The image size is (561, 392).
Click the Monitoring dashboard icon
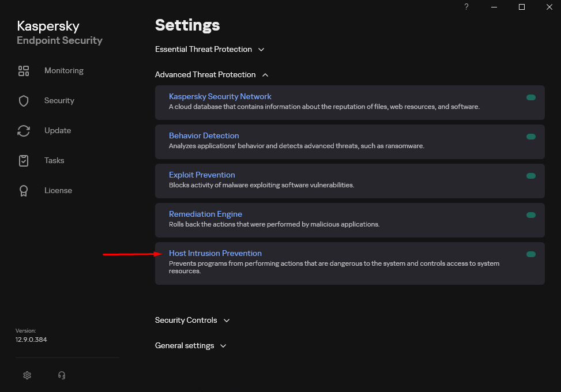[24, 71]
